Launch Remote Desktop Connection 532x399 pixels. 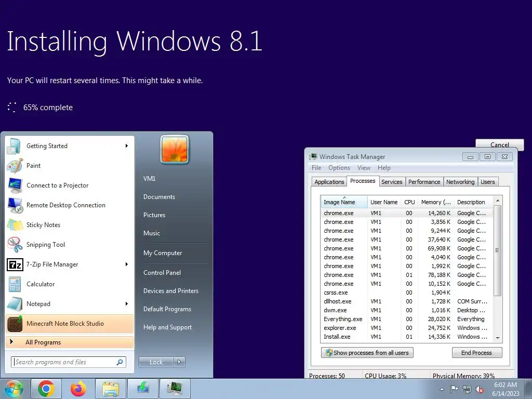click(70, 205)
